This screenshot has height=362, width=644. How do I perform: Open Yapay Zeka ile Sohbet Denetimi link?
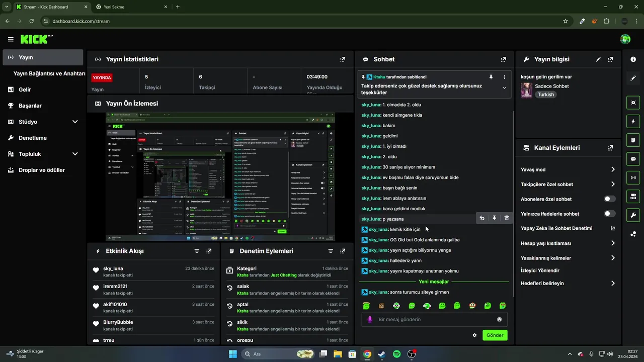[x=568, y=228]
